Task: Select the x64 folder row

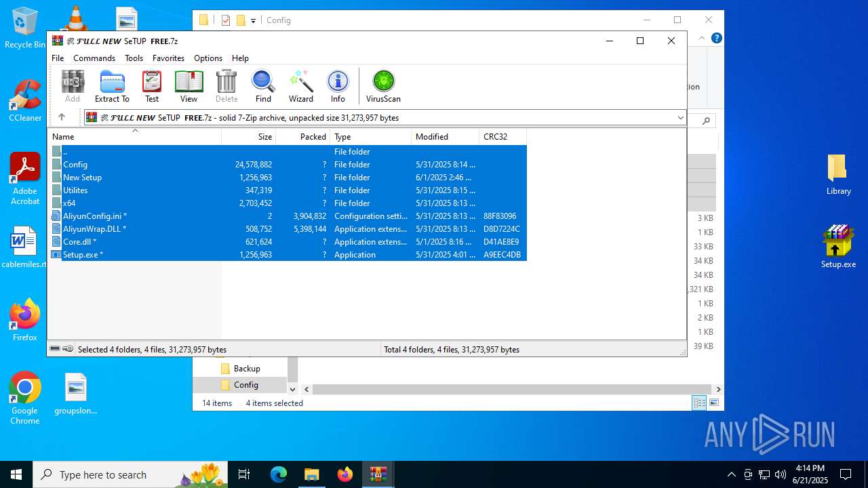Action: coord(288,203)
